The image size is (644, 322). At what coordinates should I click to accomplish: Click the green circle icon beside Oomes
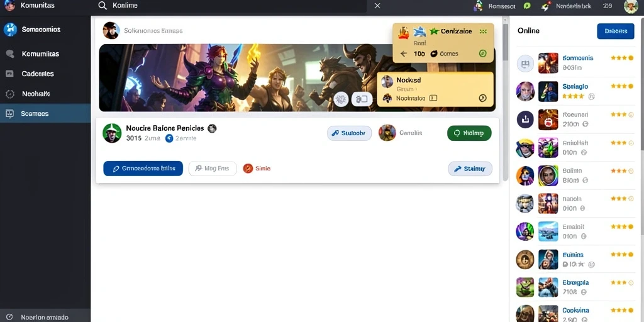point(483,53)
